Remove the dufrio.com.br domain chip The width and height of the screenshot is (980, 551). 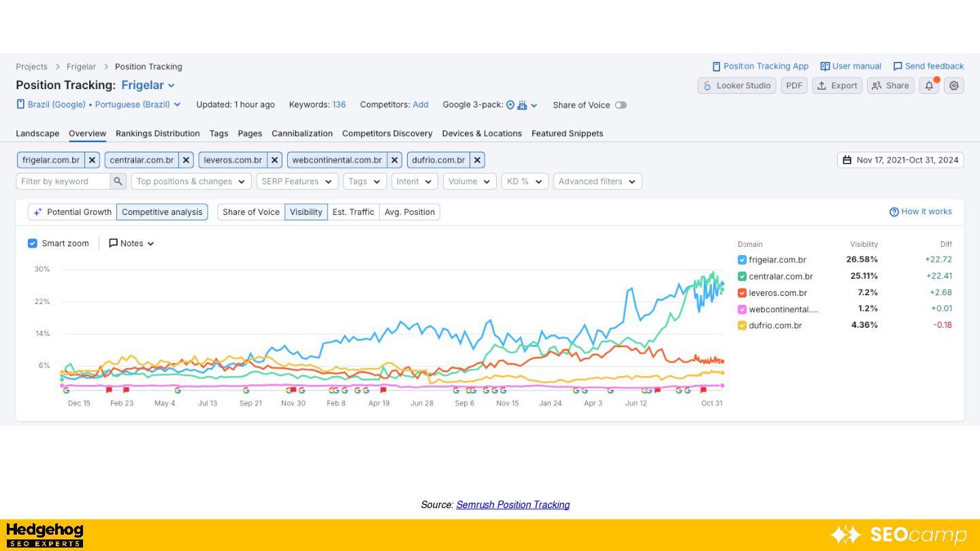pos(478,161)
